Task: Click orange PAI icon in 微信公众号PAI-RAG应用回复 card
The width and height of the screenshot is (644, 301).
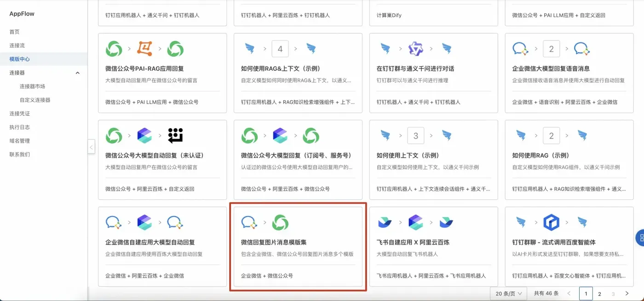Action: pyautogui.click(x=144, y=49)
